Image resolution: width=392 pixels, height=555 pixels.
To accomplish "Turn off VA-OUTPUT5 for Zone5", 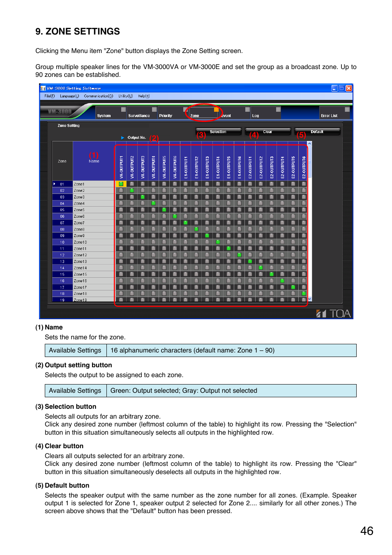I will tap(164, 210).
